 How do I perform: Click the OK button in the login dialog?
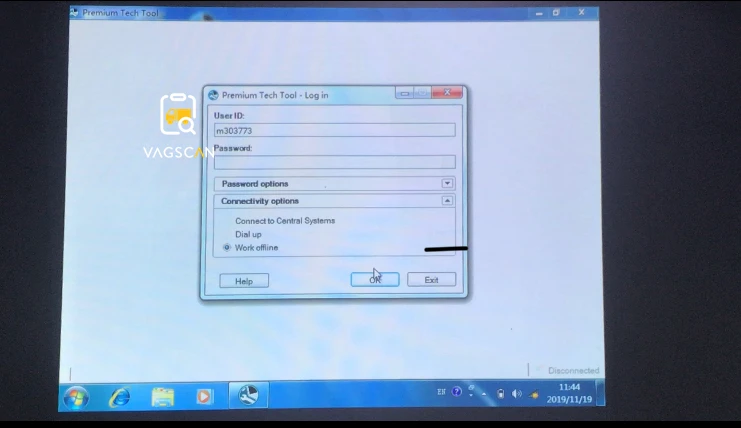tap(375, 280)
